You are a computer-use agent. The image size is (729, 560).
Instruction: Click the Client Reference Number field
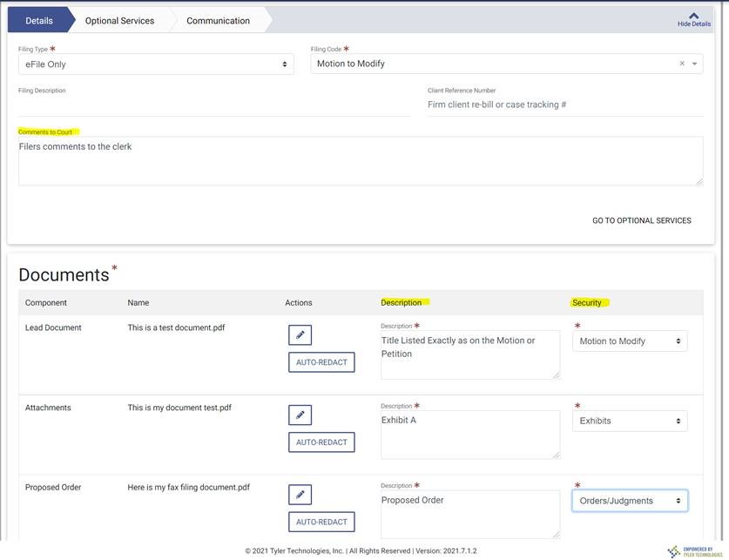[564, 105]
